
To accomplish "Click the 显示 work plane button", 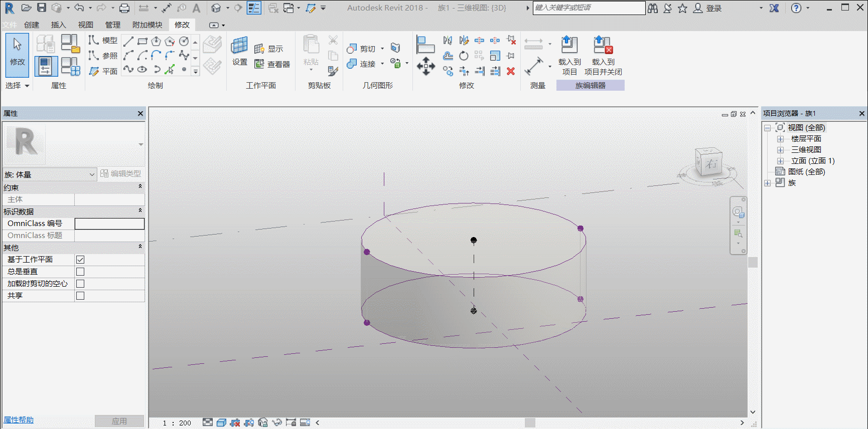I will (x=269, y=49).
